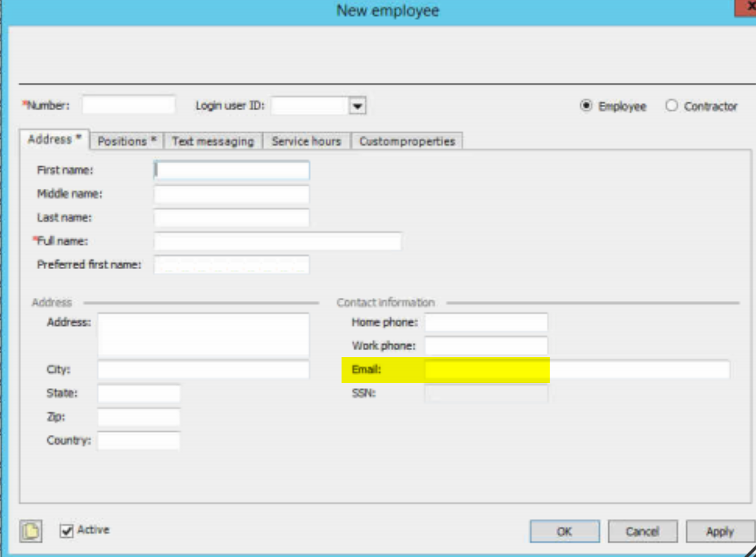Click the First name field

click(232, 170)
